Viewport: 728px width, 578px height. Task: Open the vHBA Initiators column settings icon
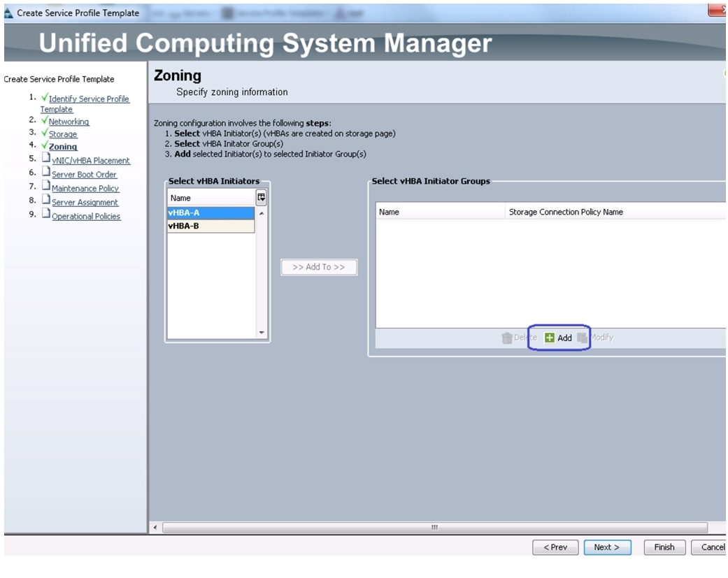point(262,198)
